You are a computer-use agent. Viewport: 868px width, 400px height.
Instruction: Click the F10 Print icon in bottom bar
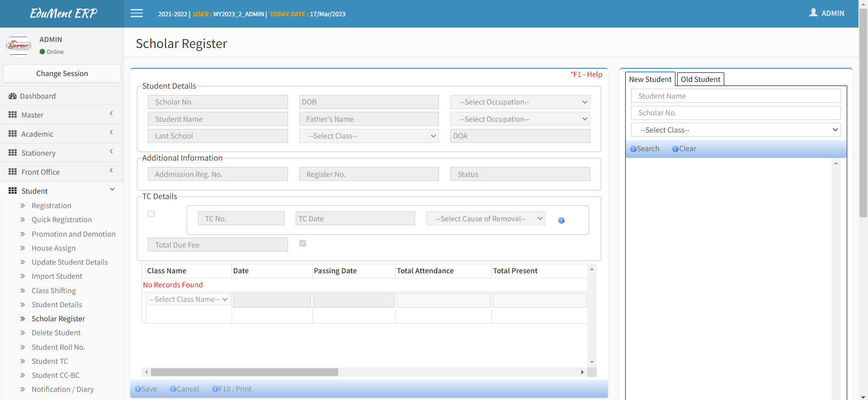(x=215, y=389)
